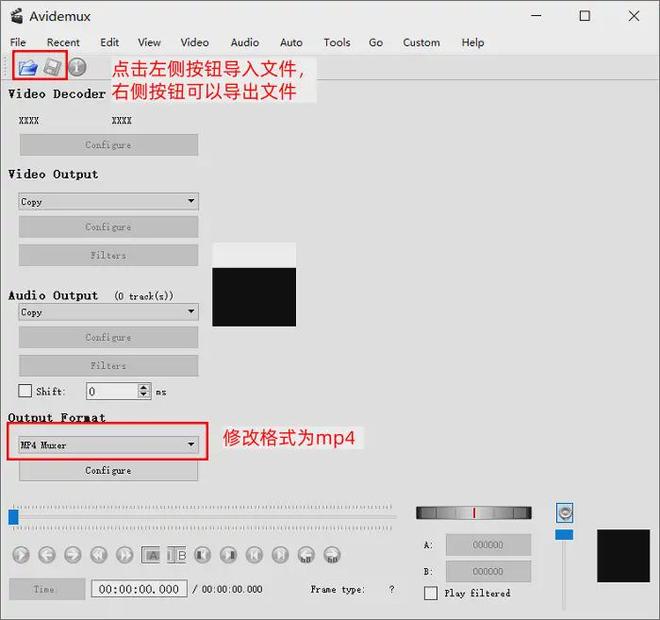660x620 pixels.
Task: Click the selection B marker value field
Action: pyautogui.click(x=488, y=571)
